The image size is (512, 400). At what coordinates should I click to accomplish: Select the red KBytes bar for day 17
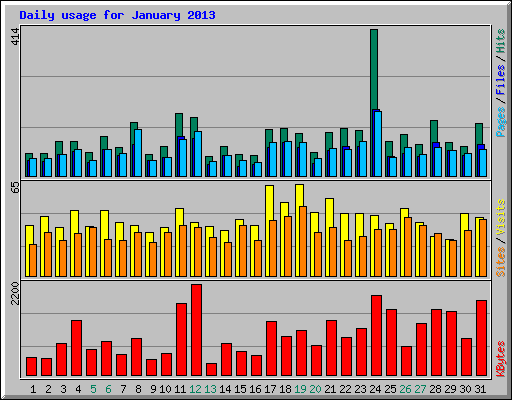(271, 349)
